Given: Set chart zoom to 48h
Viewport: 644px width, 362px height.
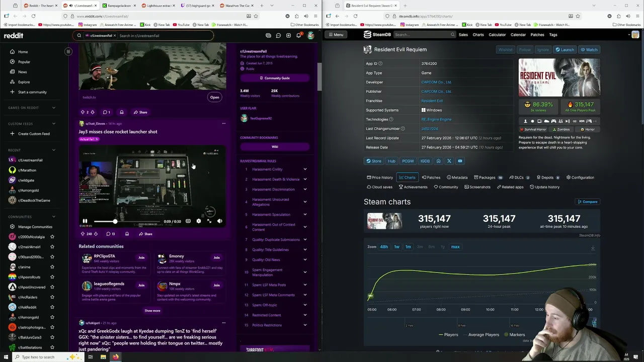Looking at the screenshot, I should pyautogui.click(x=384, y=247).
